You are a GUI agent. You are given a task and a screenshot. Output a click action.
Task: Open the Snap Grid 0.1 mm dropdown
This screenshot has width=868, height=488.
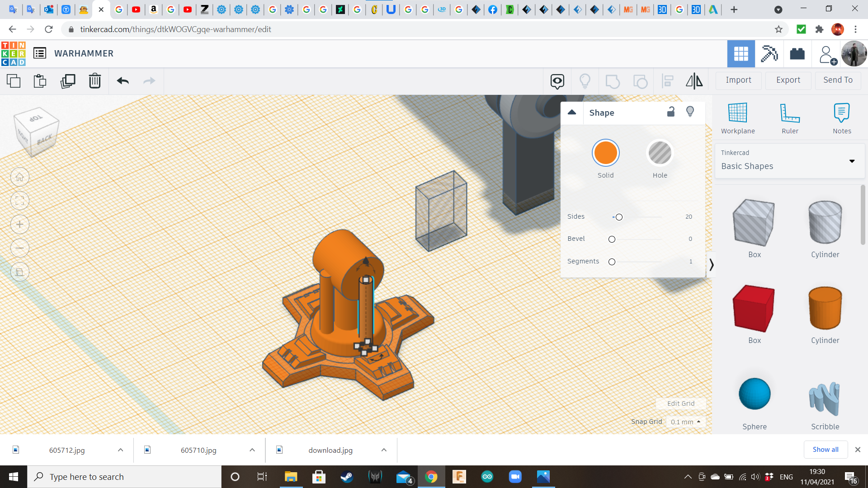tap(685, 422)
